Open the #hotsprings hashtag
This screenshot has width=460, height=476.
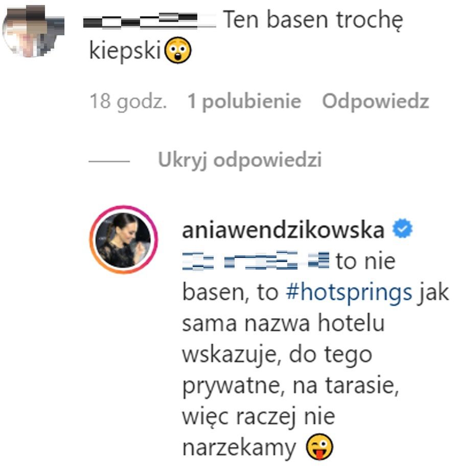(x=349, y=292)
